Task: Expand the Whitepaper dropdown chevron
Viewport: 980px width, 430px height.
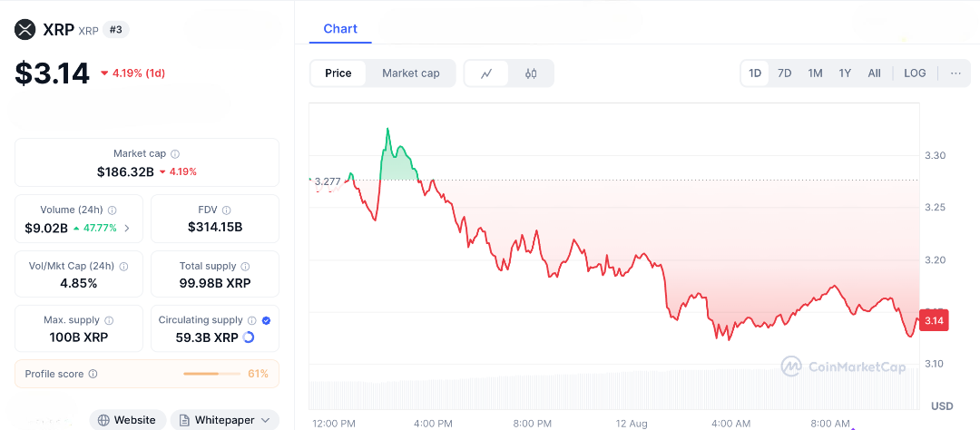Action: pos(265,420)
